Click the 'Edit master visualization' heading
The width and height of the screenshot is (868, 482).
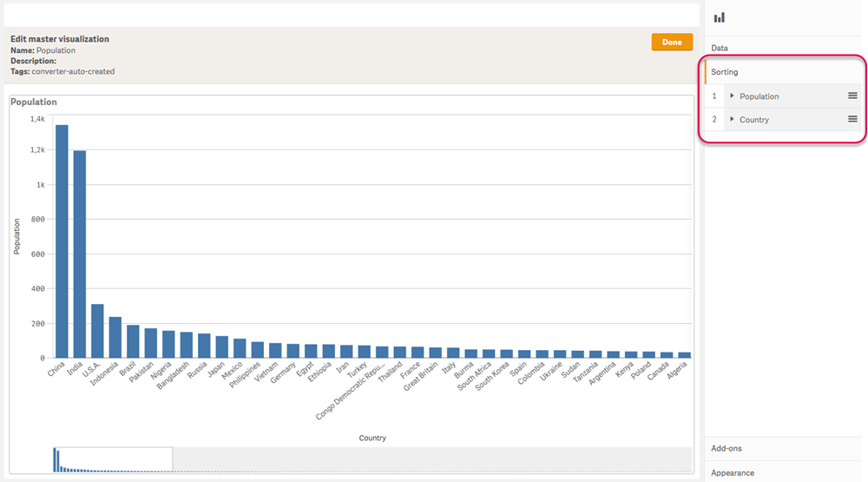coord(60,39)
